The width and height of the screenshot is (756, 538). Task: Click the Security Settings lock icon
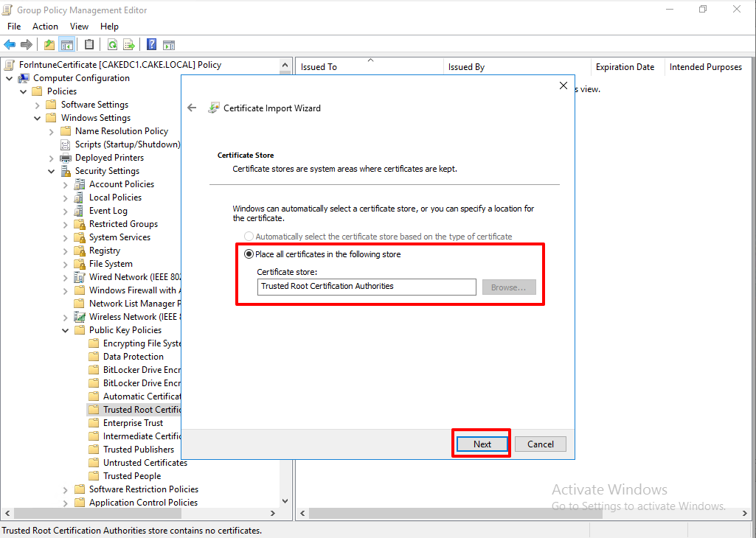(66, 171)
